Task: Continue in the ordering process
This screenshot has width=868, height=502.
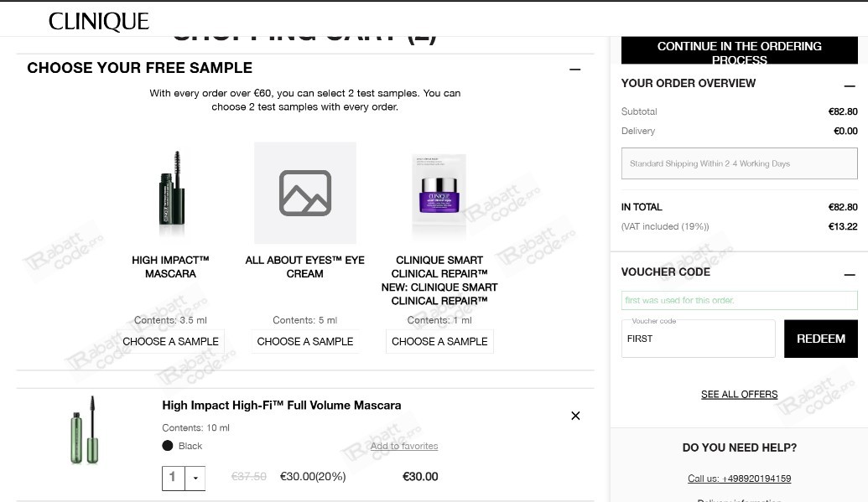Action: pyautogui.click(x=739, y=50)
